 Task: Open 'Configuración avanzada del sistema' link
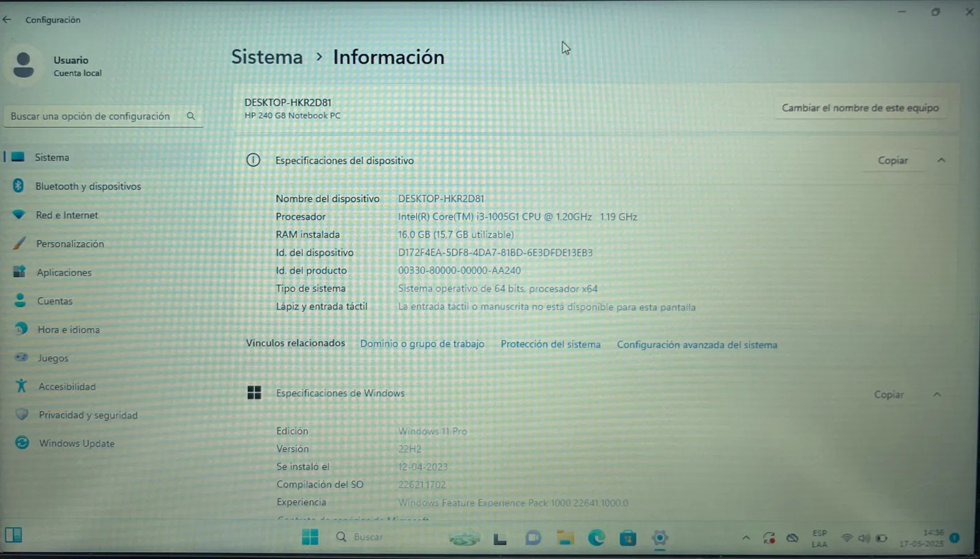click(697, 345)
